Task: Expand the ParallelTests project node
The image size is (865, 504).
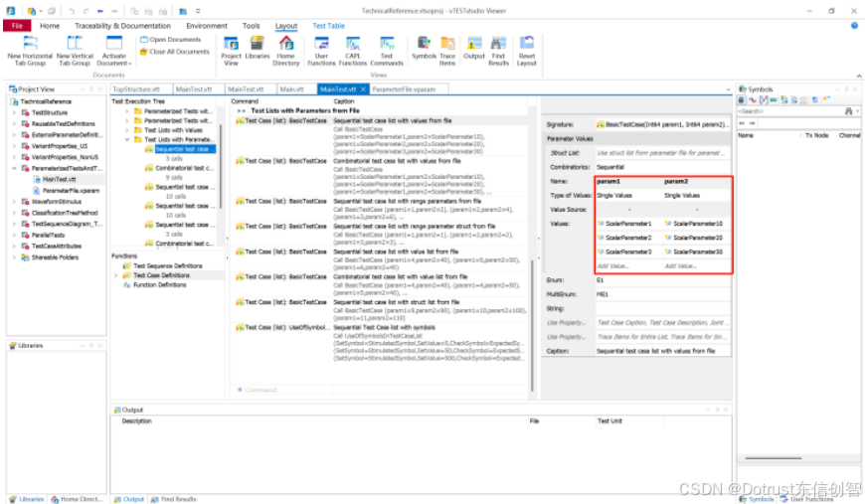Action: click(14, 235)
